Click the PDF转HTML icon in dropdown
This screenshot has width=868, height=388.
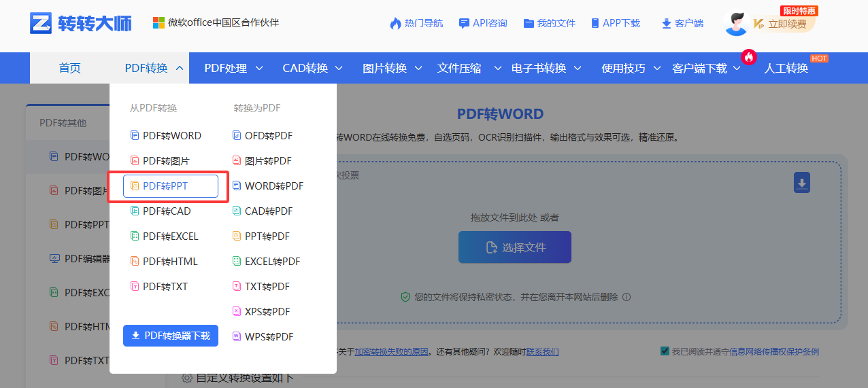coord(134,262)
